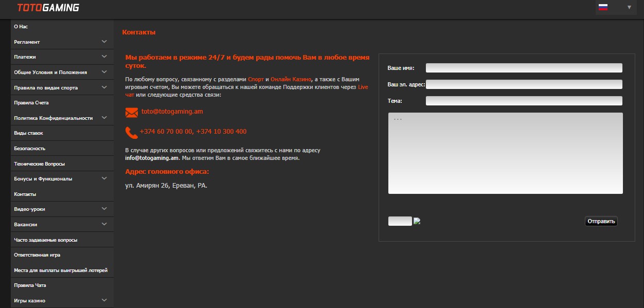Expand Бонусы и Функционалы section
Image resolution: width=644 pixels, height=308 pixels.
click(62, 178)
